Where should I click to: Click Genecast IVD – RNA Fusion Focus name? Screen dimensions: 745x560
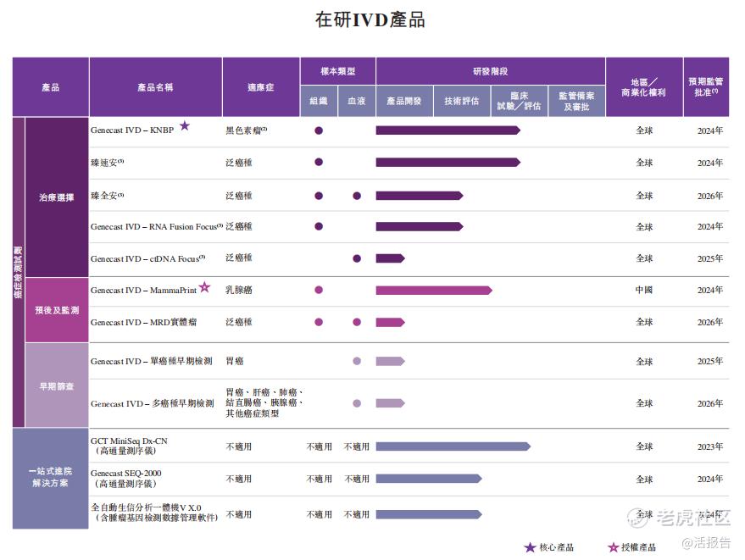(x=156, y=226)
